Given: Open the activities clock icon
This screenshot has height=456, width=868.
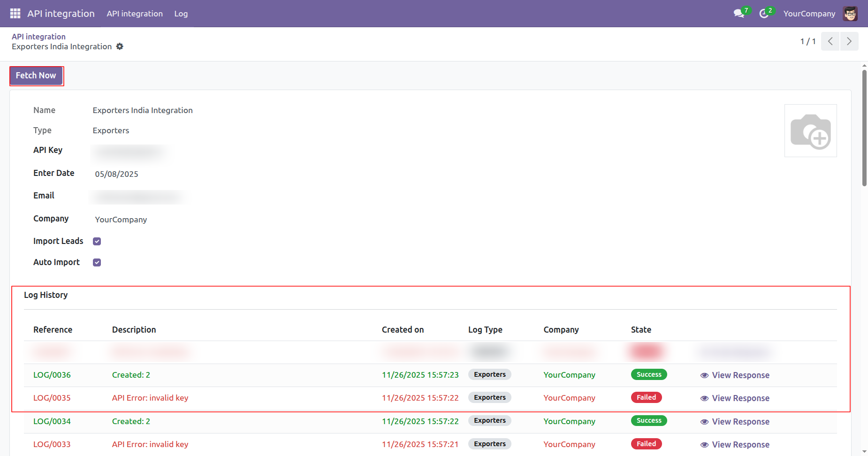Looking at the screenshot, I should [x=764, y=14].
